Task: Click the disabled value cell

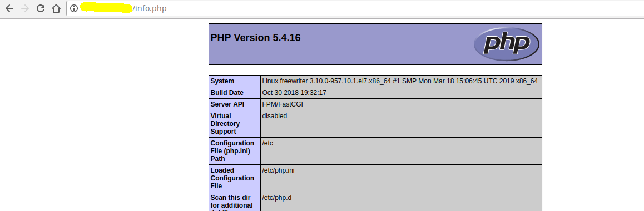Action: (401, 124)
